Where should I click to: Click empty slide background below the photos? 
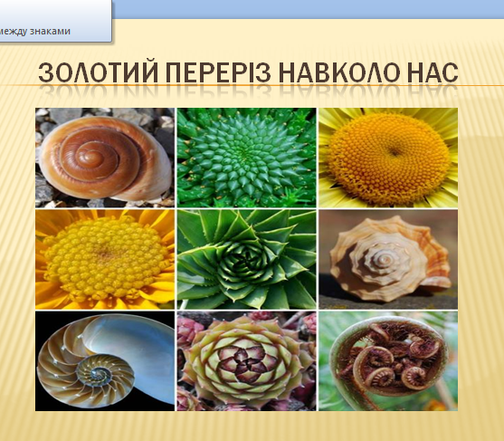(x=252, y=427)
